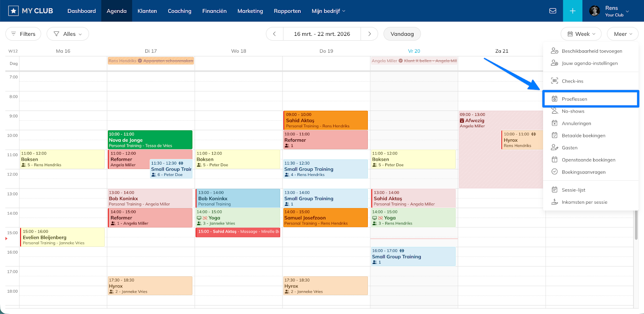Toggle completed task Apparaten schoonmaken checkmark
Image resolution: width=644 pixels, height=314 pixels.
(x=140, y=61)
